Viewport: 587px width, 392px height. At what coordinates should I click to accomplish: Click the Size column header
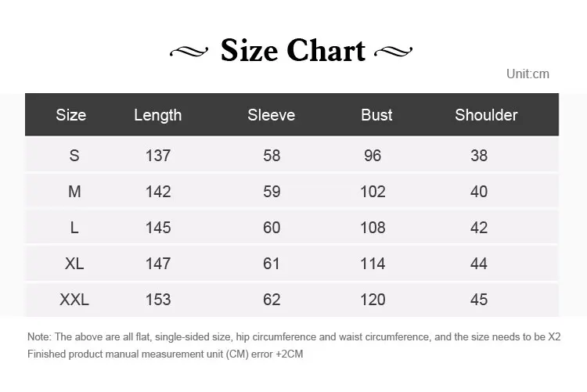point(71,115)
